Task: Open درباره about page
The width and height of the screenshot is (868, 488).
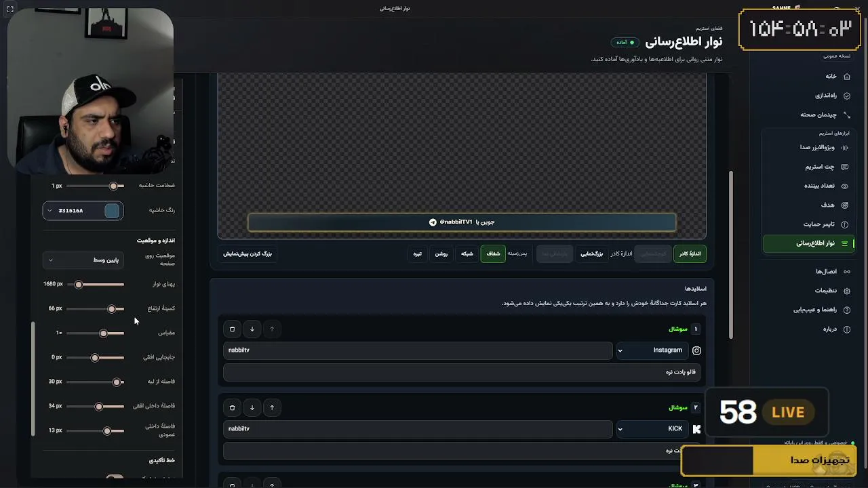Action: pos(808,329)
